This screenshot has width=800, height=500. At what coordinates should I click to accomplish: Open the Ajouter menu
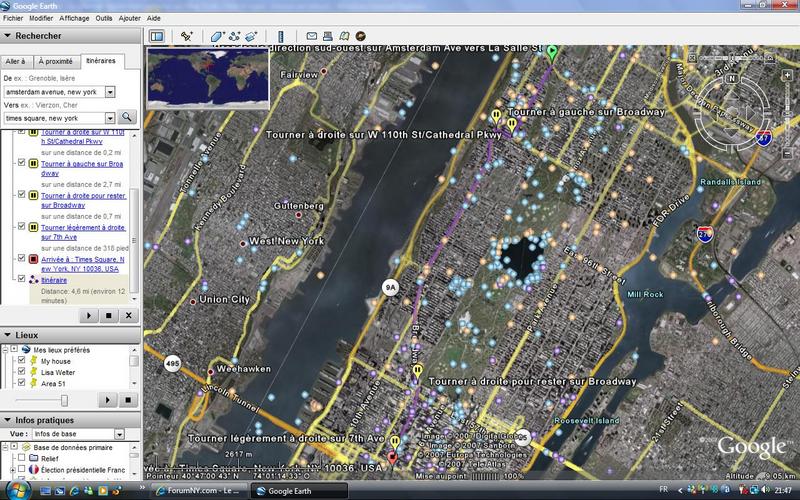[x=130, y=18]
